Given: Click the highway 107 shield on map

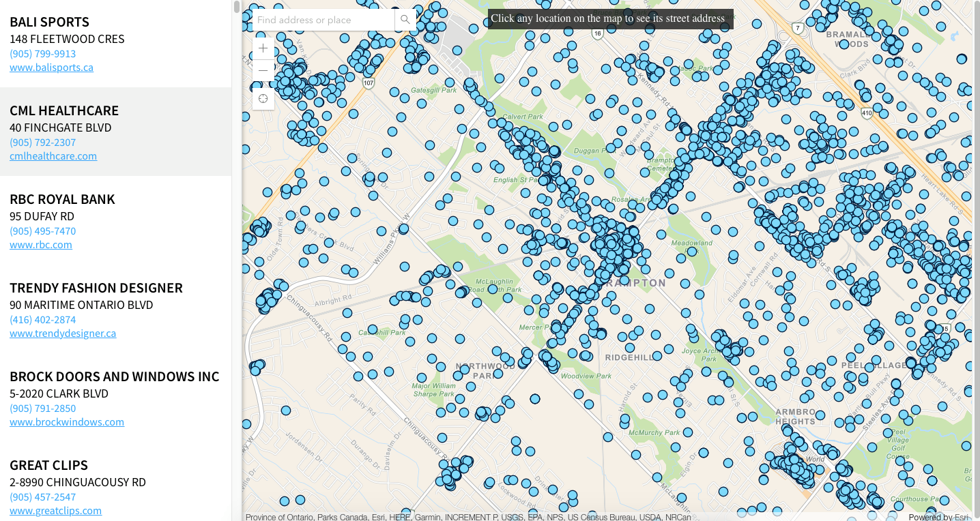Looking at the screenshot, I should point(369,83).
